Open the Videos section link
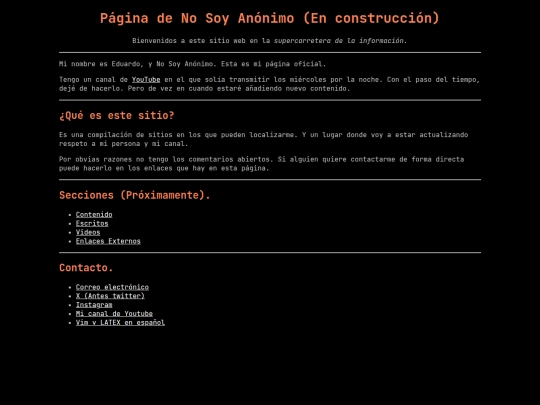The height and width of the screenshot is (405, 540). point(88,232)
